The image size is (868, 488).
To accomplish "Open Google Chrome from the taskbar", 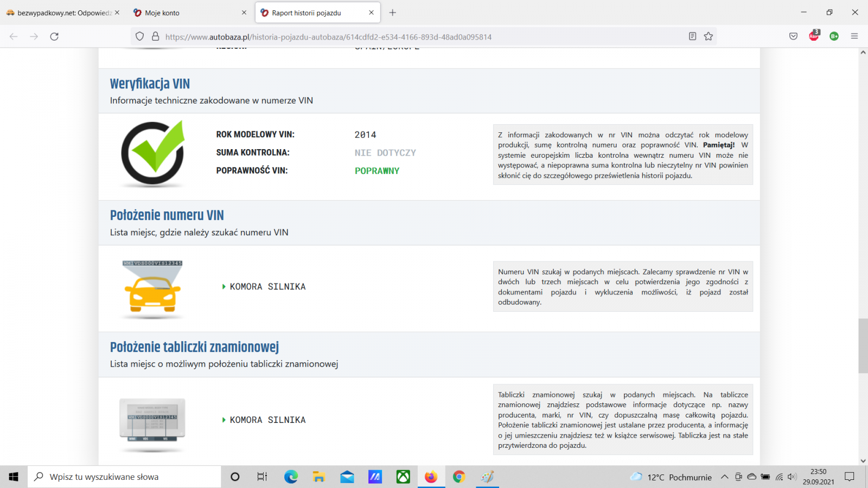I will pyautogui.click(x=459, y=477).
